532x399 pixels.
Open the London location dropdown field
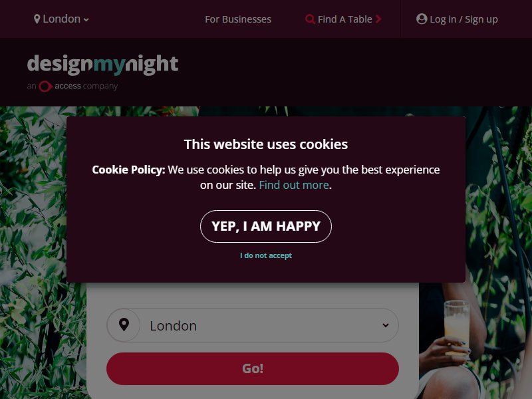253,325
